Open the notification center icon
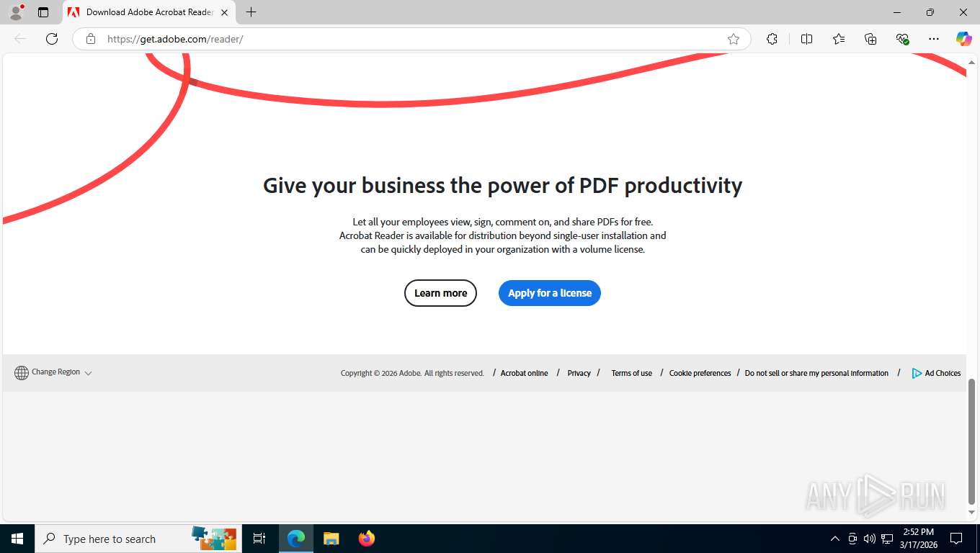980x553 pixels. 956,539
